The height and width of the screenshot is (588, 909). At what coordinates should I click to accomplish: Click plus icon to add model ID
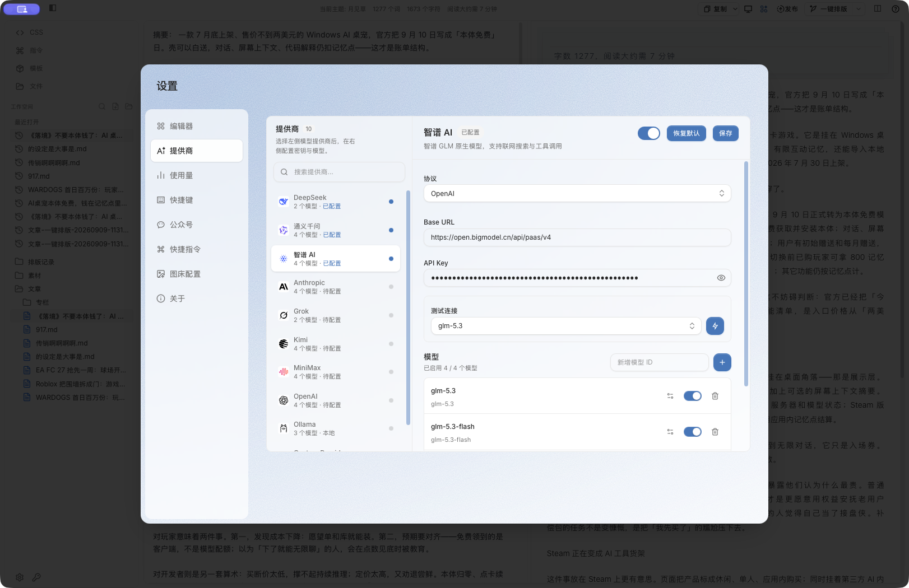722,362
